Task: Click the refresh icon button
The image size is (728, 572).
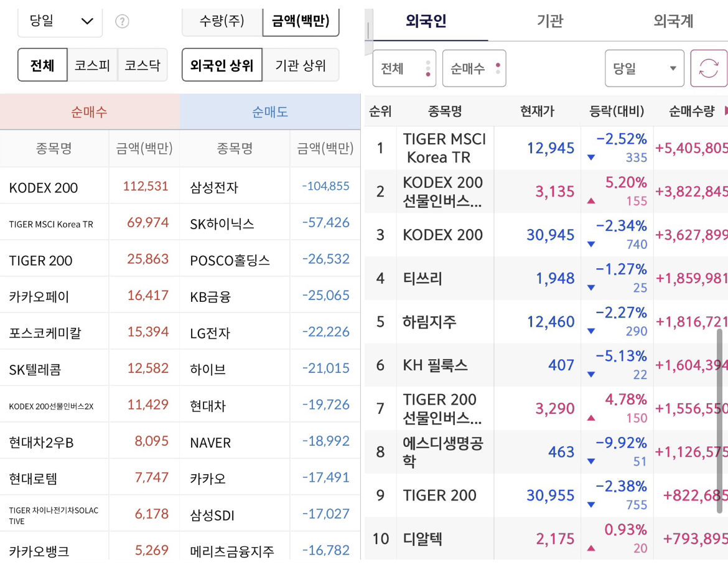Action: tap(709, 68)
